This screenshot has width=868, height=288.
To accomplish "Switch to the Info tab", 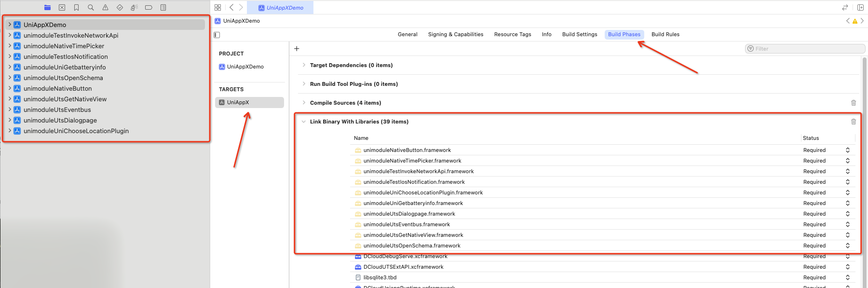I will point(546,34).
